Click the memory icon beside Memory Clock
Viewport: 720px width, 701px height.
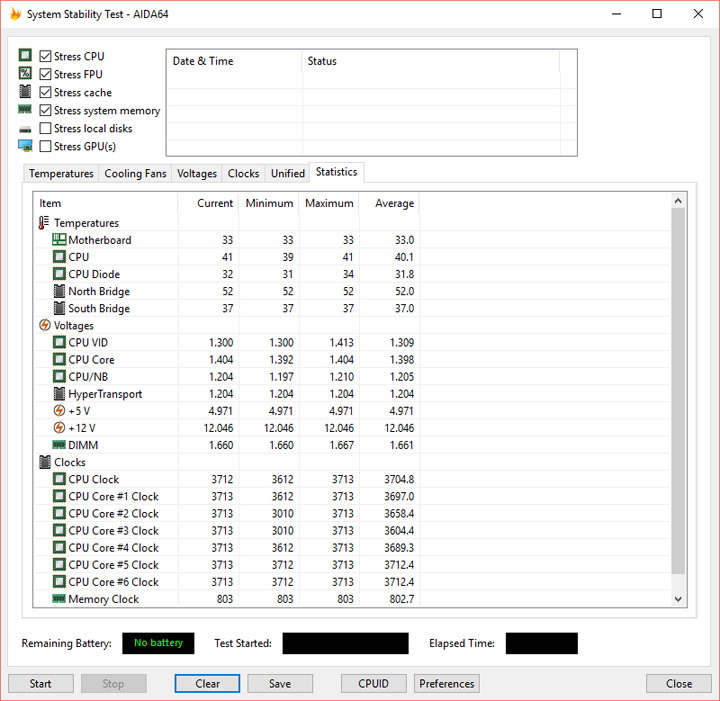[x=59, y=598]
